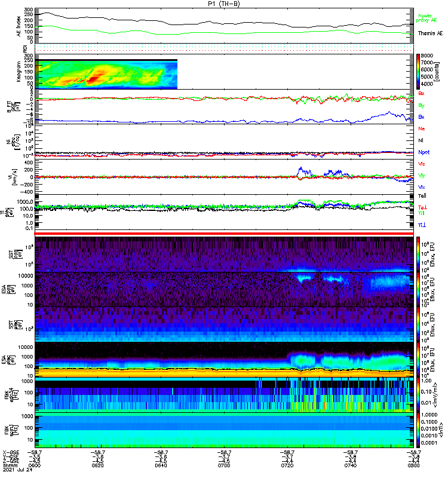Click the "X-GSE" axis row label
448x478 pixels.
11,452
